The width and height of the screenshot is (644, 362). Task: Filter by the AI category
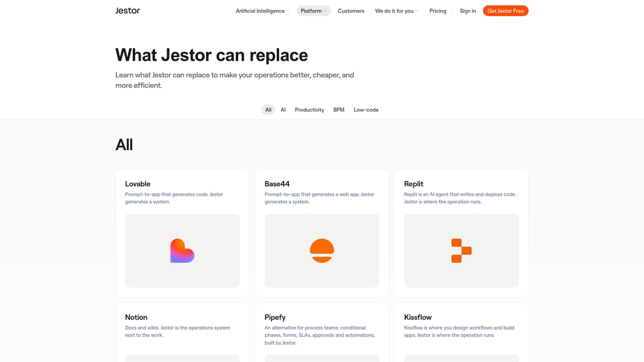coord(283,110)
